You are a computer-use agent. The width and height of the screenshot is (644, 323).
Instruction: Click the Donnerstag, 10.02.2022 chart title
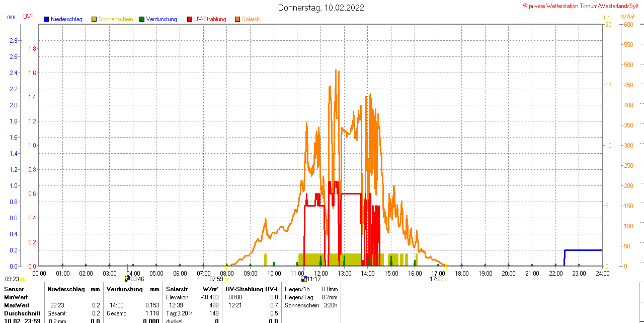click(321, 8)
